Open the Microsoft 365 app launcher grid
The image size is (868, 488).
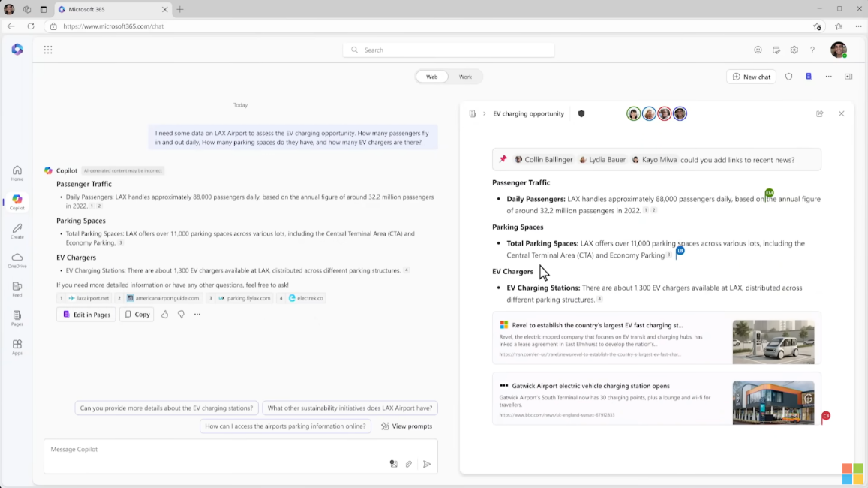pyautogui.click(x=48, y=50)
